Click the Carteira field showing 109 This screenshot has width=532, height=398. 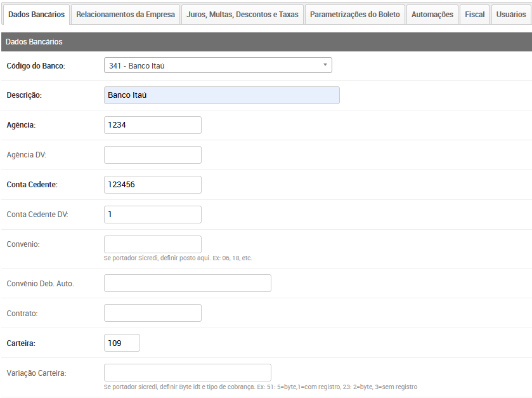click(x=122, y=343)
